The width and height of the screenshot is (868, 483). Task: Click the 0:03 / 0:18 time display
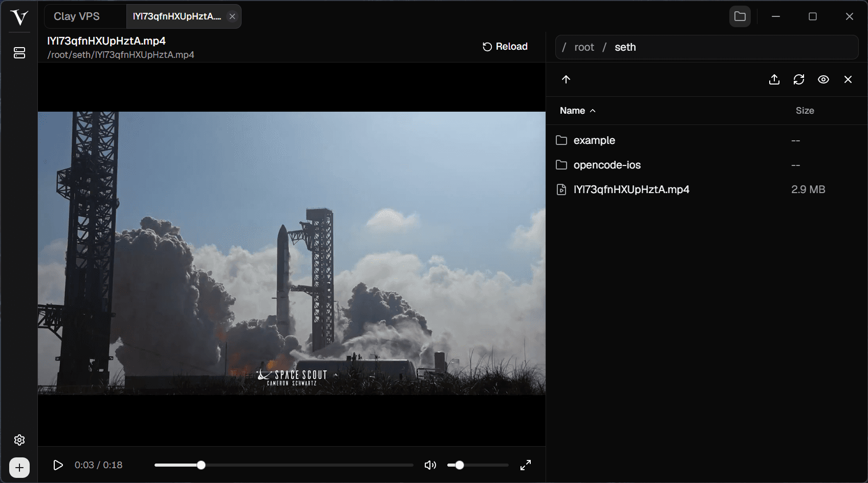(98, 465)
